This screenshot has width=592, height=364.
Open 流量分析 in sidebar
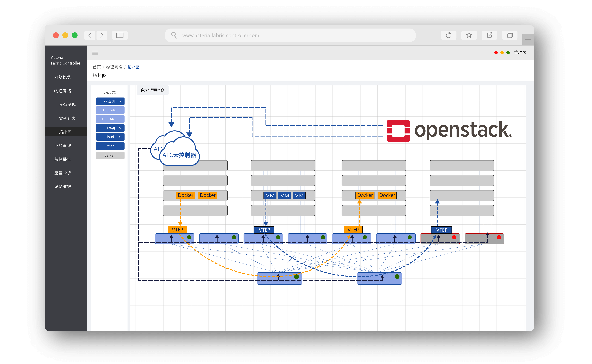coord(63,173)
